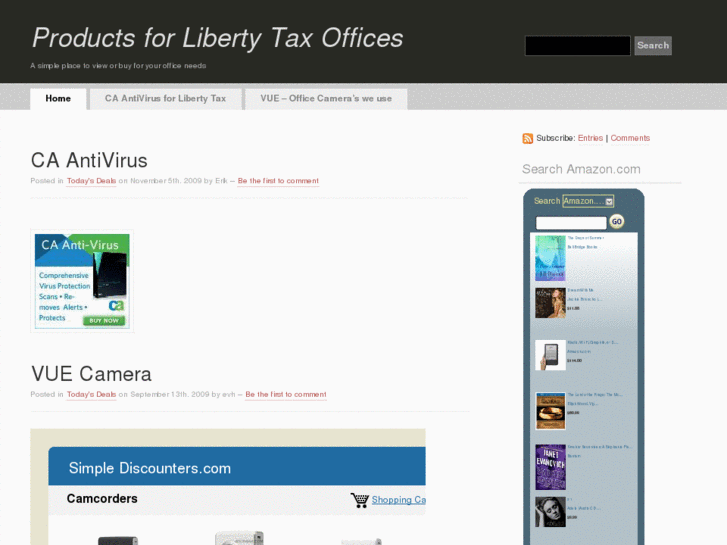Open the Entries subscribe link
The height and width of the screenshot is (545, 727).
click(x=590, y=138)
